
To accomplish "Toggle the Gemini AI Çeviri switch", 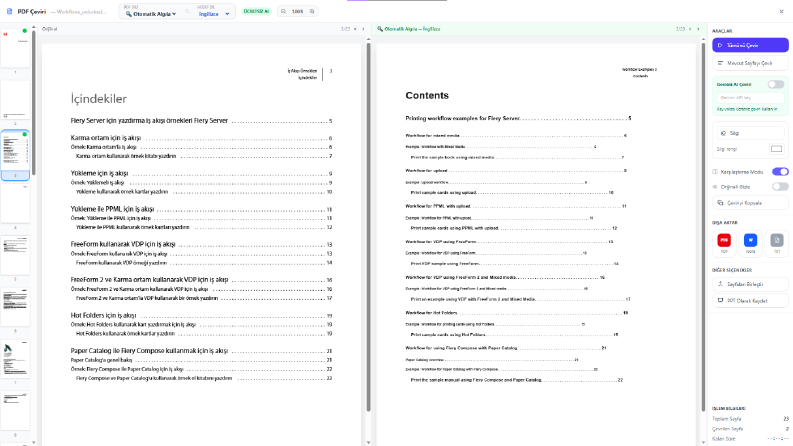I will click(x=776, y=84).
